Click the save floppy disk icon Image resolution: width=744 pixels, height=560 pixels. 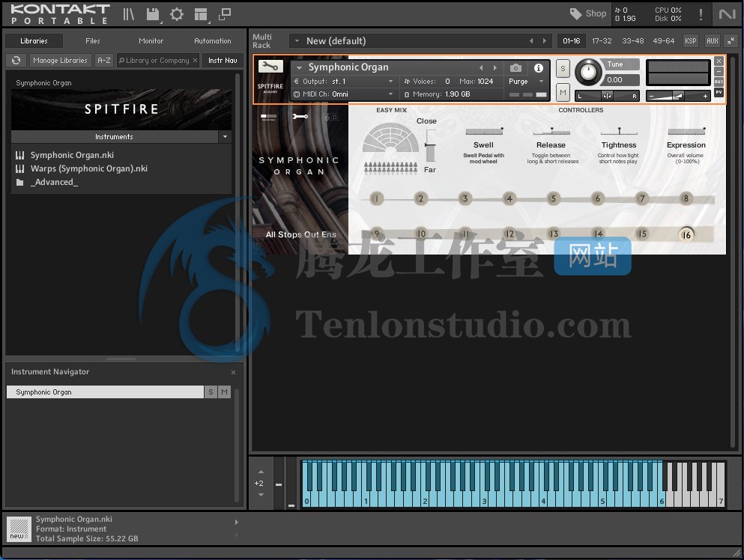[153, 14]
